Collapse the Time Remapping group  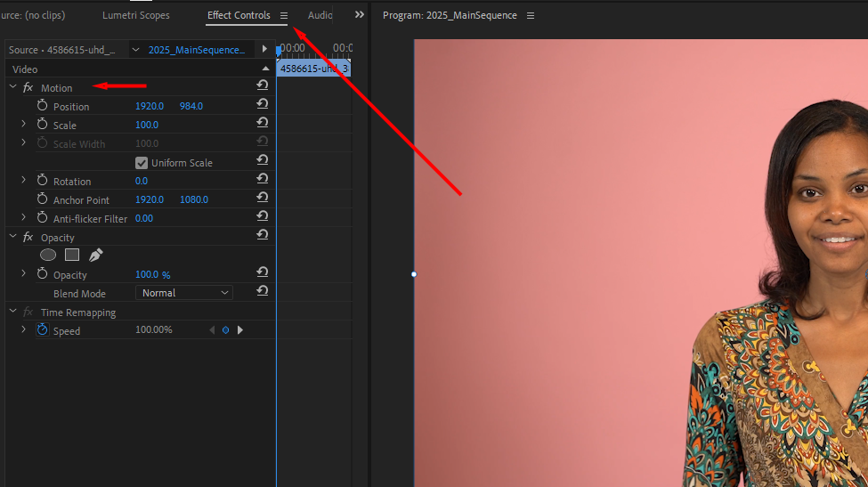point(12,312)
